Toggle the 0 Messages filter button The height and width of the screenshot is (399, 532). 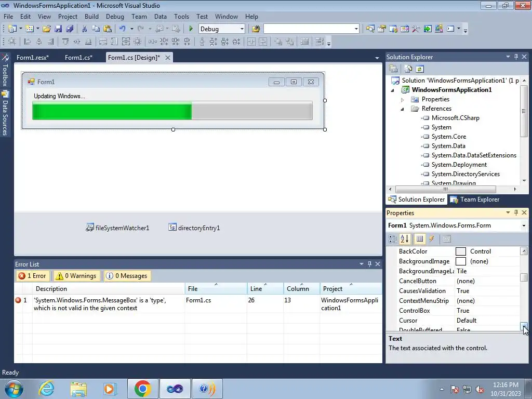[x=127, y=276]
